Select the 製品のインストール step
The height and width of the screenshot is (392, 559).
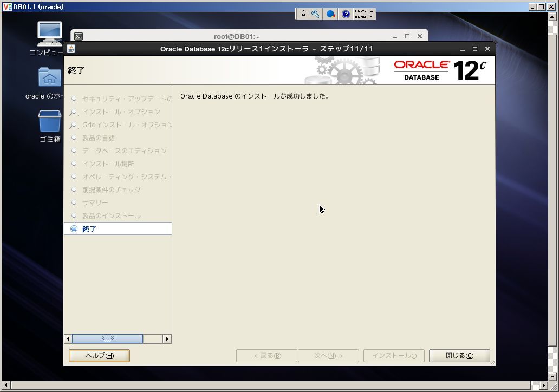click(111, 216)
